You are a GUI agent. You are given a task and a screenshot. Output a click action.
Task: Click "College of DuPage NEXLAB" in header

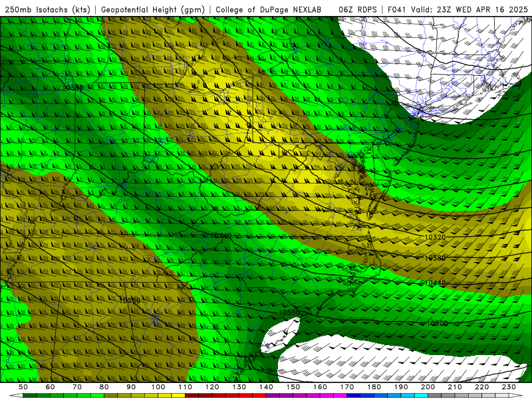tap(269, 10)
